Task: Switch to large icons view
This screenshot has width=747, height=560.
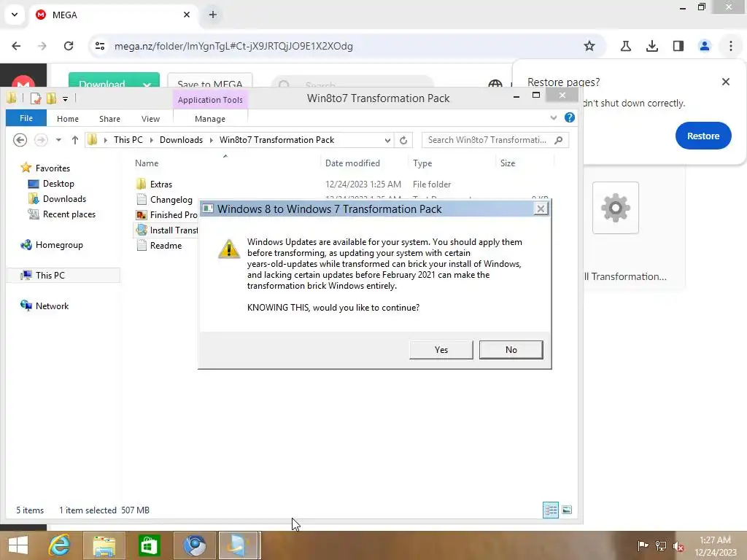Action: tap(567, 510)
